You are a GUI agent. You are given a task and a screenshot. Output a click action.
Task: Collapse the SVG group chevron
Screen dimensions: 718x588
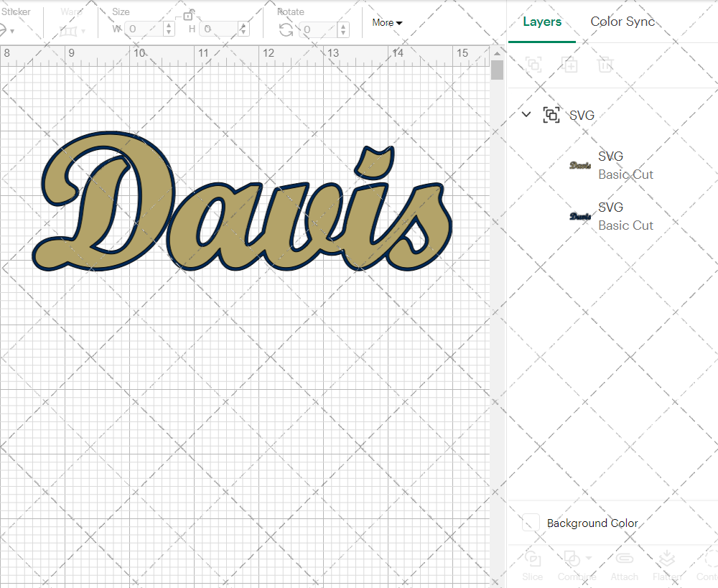tap(526, 114)
